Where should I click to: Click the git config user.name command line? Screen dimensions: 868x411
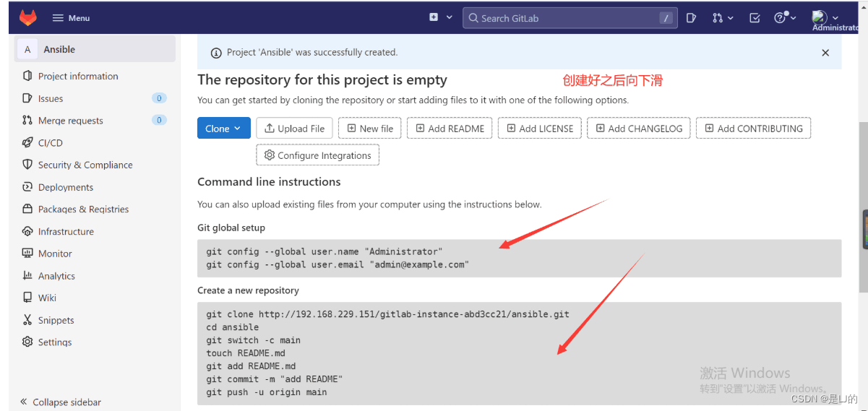pyautogui.click(x=325, y=251)
